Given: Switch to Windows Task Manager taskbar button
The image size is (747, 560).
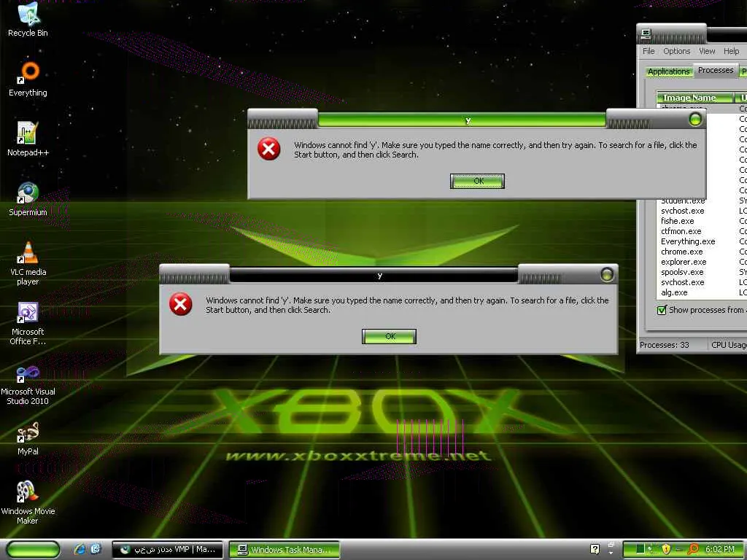Looking at the screenshot, I should tap(285, 550).
